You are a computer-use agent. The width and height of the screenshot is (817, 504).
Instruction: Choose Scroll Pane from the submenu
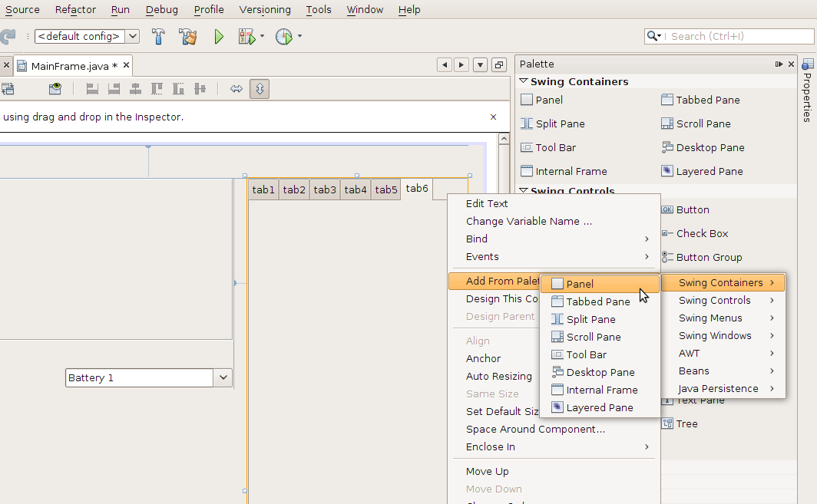click(600, 337)
